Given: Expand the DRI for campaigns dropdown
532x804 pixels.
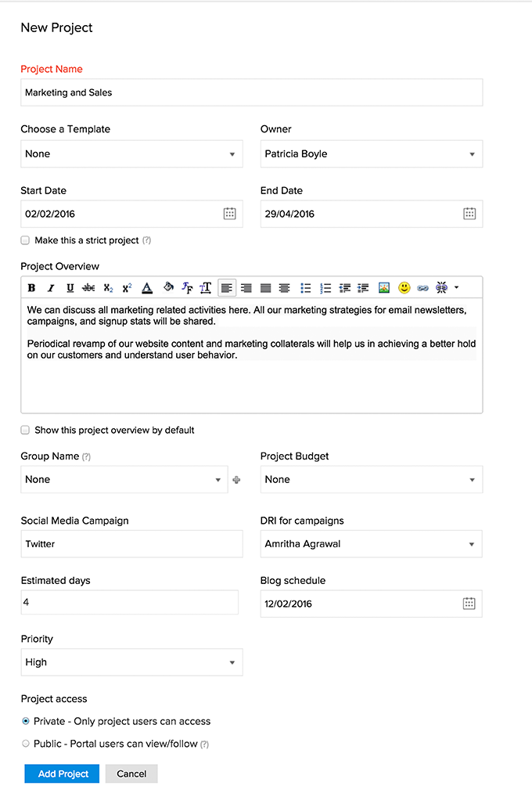Looking at the screenshot, I should pyautogui.click(x=371, y=544).
